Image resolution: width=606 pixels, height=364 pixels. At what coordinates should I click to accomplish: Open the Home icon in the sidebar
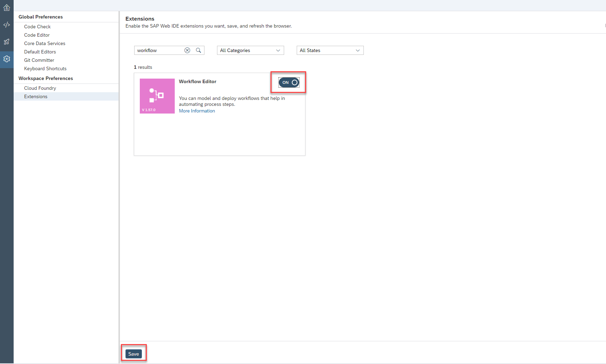pyautogui.click(x=7, y=7)
